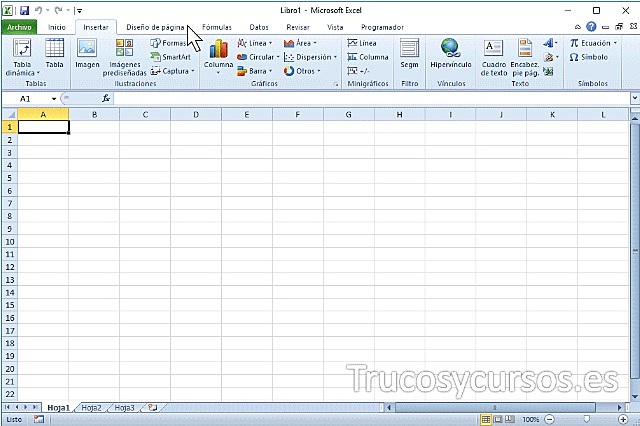Insert a Cuadro de texto
The image size is (640, 426).
tap(494, 58)
